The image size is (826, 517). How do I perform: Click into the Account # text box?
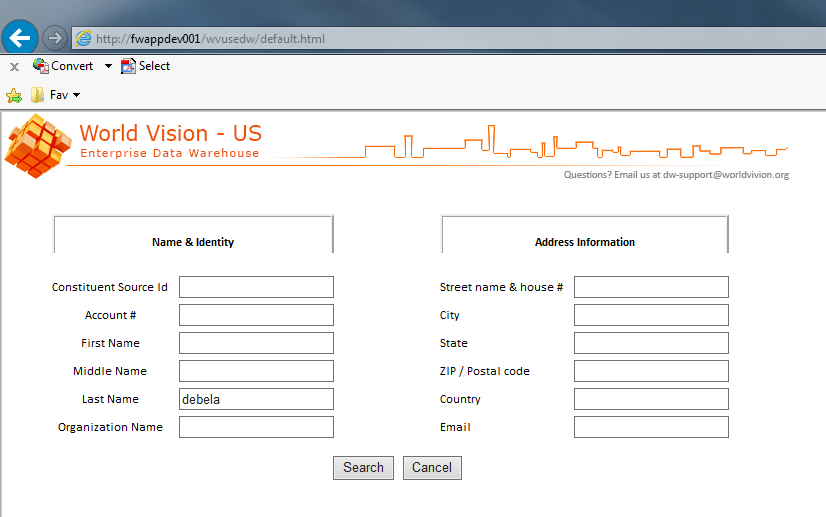click(256, 315)
